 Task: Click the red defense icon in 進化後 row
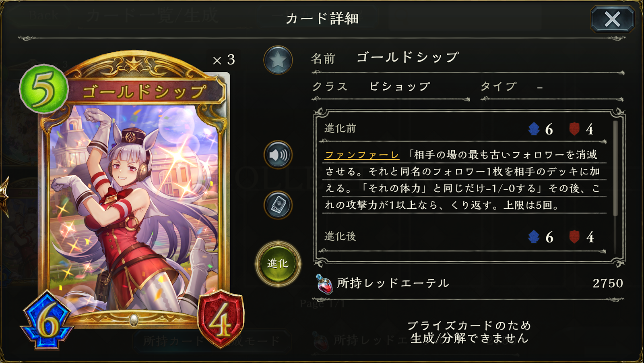point(574,237)
